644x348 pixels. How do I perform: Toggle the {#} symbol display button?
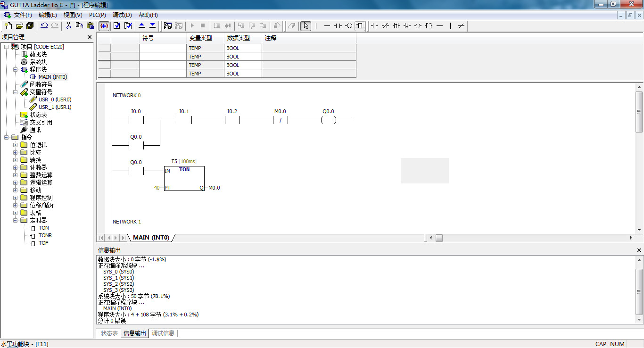pyautogui.click(x=104, y=25)
